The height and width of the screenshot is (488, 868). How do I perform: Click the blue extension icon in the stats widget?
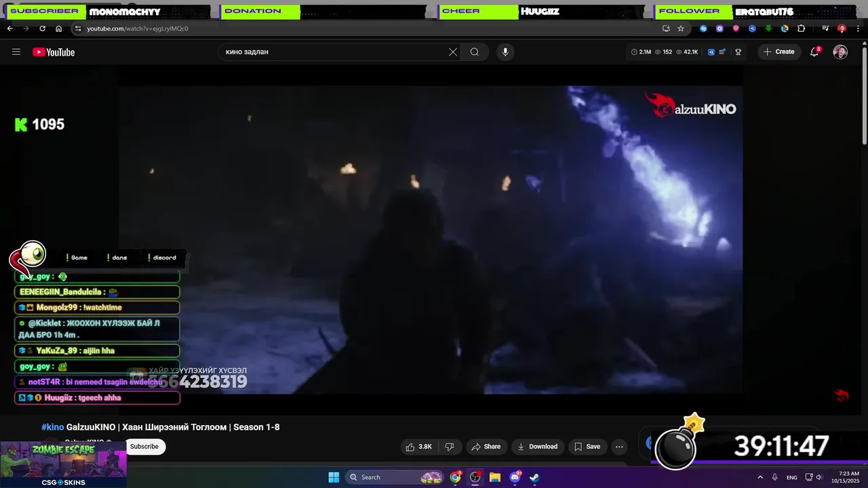tap(711, 52)
